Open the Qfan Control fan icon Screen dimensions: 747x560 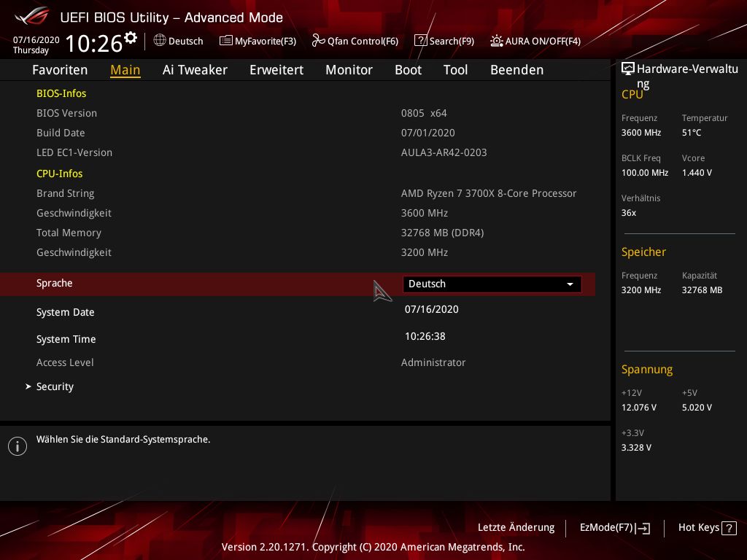pos(318,41)
